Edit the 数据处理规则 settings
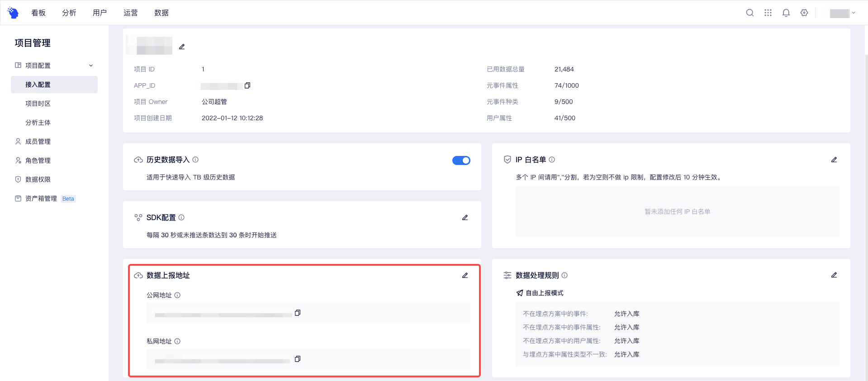 coord(834,275)
